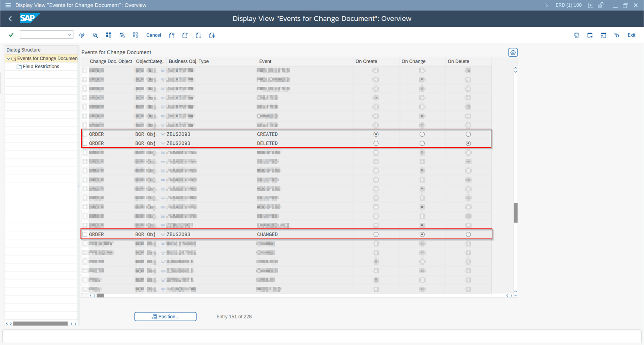Tick the row checkbox for ORDER CREATED
This screenshot has width=644, height=345.
[x=85, y=134]
